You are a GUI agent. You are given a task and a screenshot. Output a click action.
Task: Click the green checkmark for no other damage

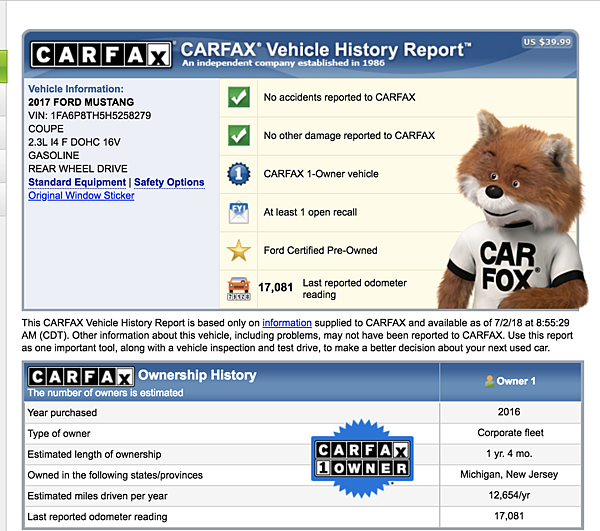point(239,135)
